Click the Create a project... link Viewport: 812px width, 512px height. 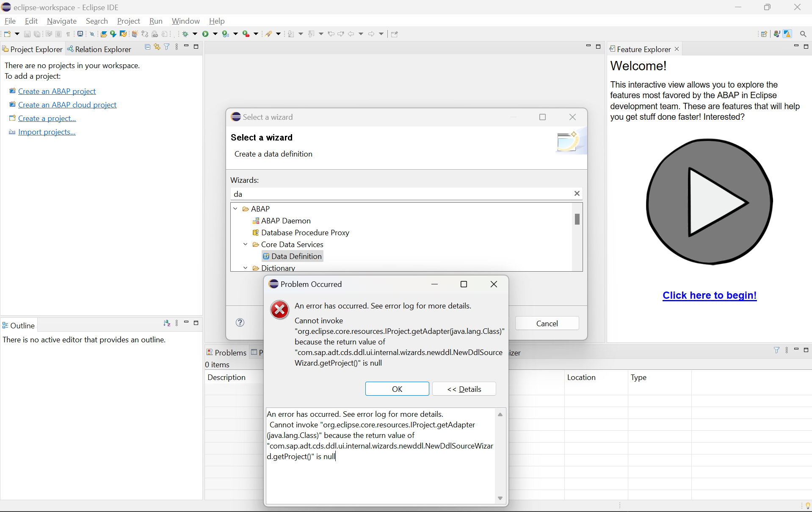pyautogui.click(x=47, y=118)
